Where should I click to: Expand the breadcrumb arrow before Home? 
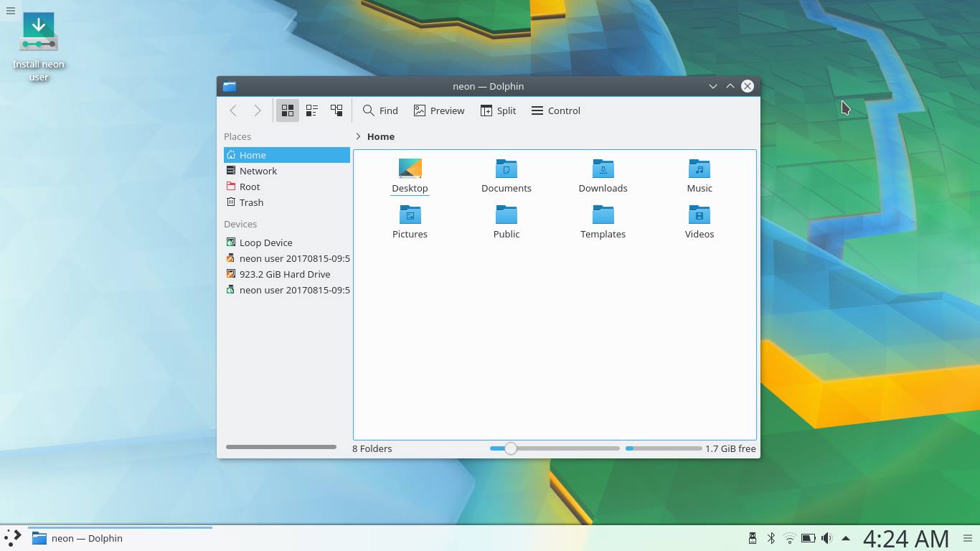pyautogui.click(x=358, y=136)
